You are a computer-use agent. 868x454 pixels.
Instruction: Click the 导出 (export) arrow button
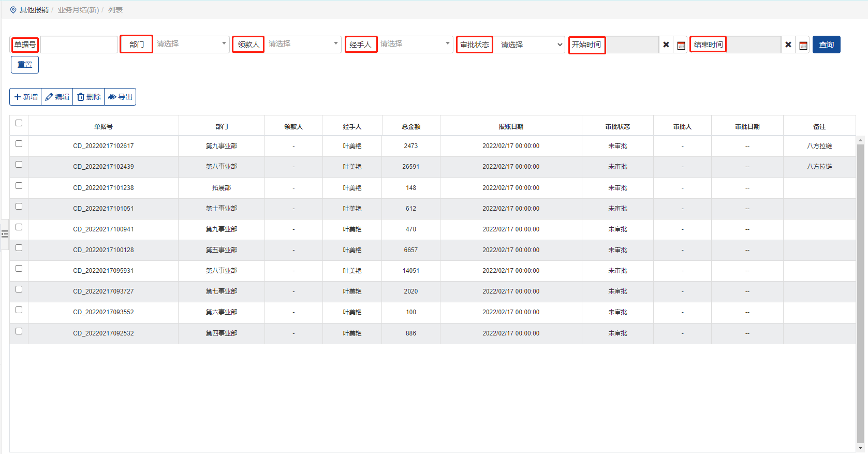[x=120, y=97]
